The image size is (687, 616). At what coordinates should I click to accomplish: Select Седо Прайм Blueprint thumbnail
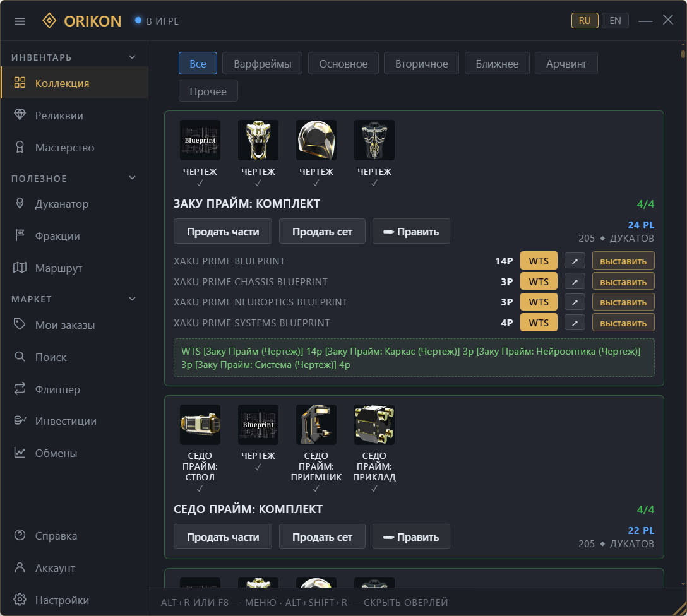click(x=258, y=425)
